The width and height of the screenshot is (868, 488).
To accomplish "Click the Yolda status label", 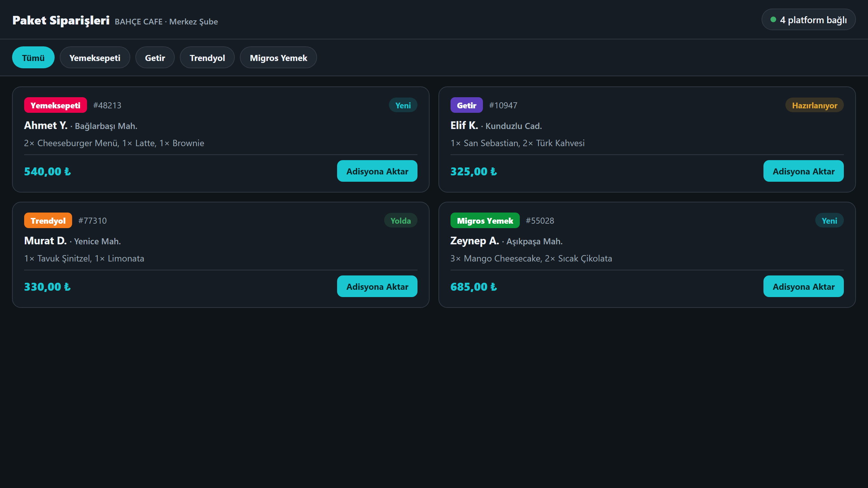I will [400, 220].
